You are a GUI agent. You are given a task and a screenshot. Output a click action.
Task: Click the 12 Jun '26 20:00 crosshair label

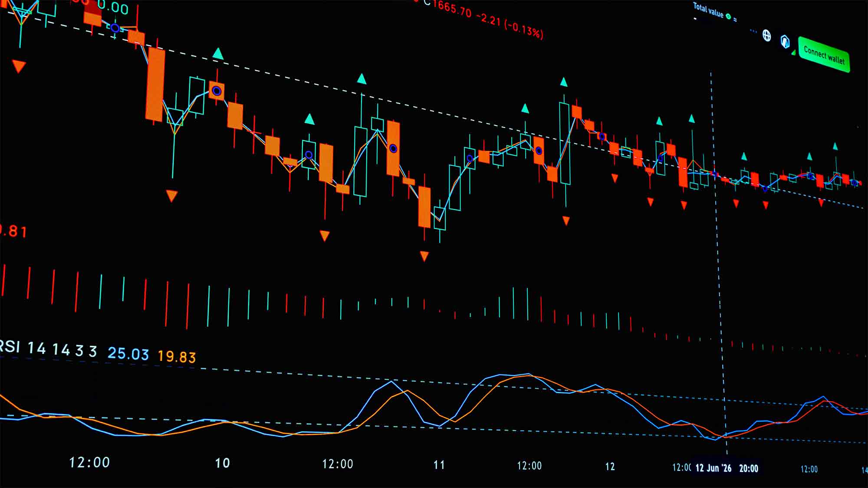tap(727, 468)
